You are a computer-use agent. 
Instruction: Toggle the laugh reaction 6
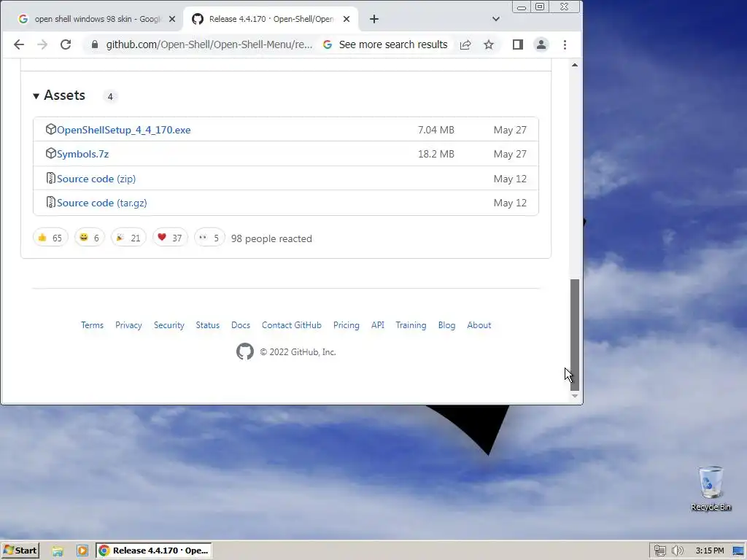(x=90, y=238)
